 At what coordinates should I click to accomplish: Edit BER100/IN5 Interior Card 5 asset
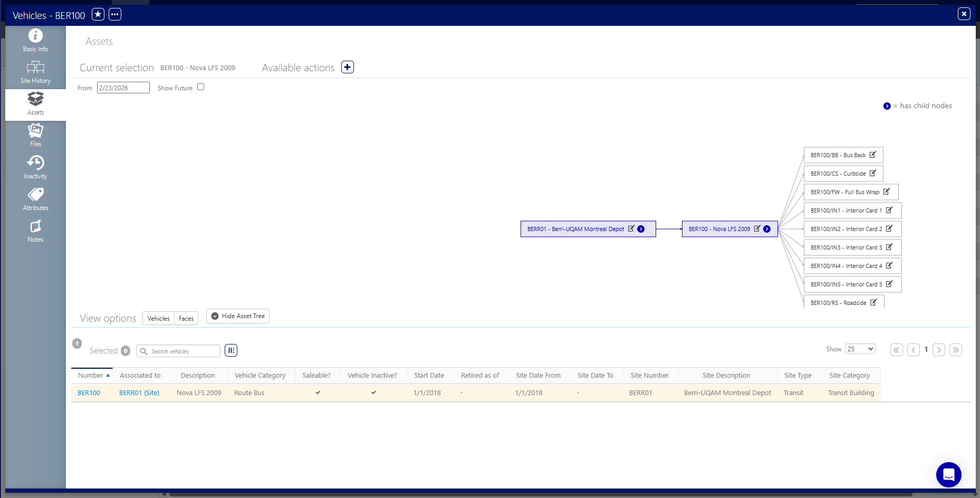pos(889,284)
